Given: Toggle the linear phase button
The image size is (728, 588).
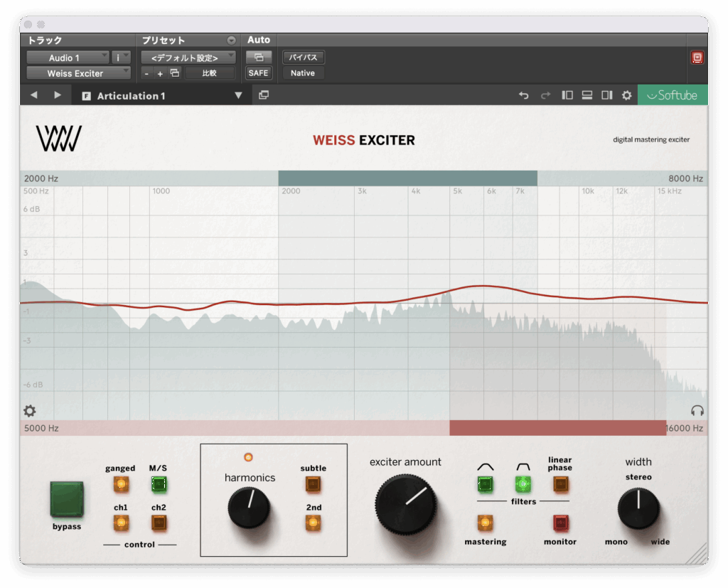Looking at the screenshot, I should [560, 484].
